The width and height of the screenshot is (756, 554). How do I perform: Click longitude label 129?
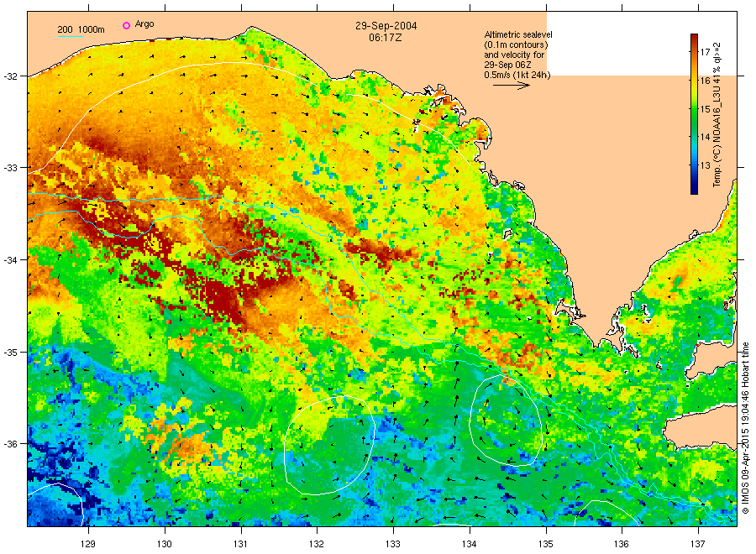click(88, 545)
